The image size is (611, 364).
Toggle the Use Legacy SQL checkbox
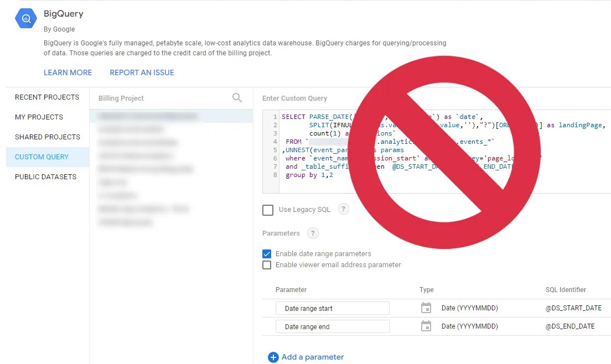268,210
